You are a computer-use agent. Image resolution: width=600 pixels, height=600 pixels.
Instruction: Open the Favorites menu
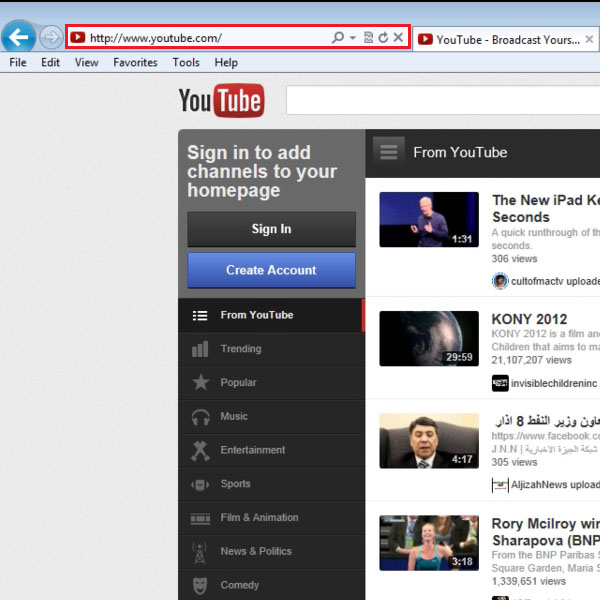point(135,62)
